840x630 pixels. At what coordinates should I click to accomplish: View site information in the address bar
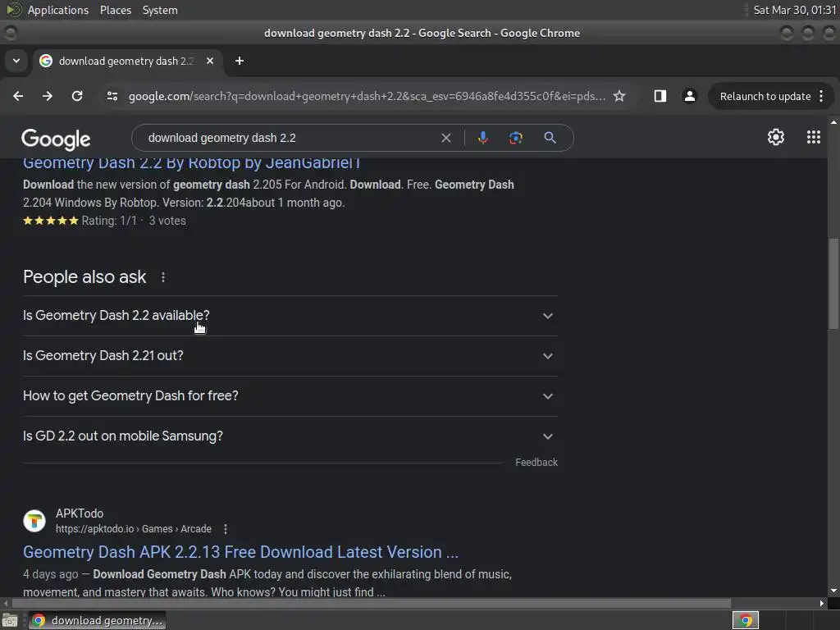coord(112,96)
